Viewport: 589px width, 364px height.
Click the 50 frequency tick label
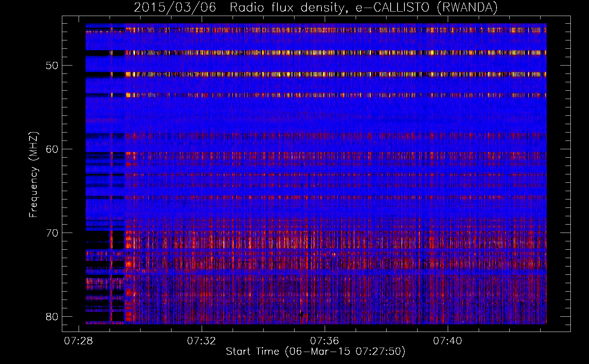[52, 66]
